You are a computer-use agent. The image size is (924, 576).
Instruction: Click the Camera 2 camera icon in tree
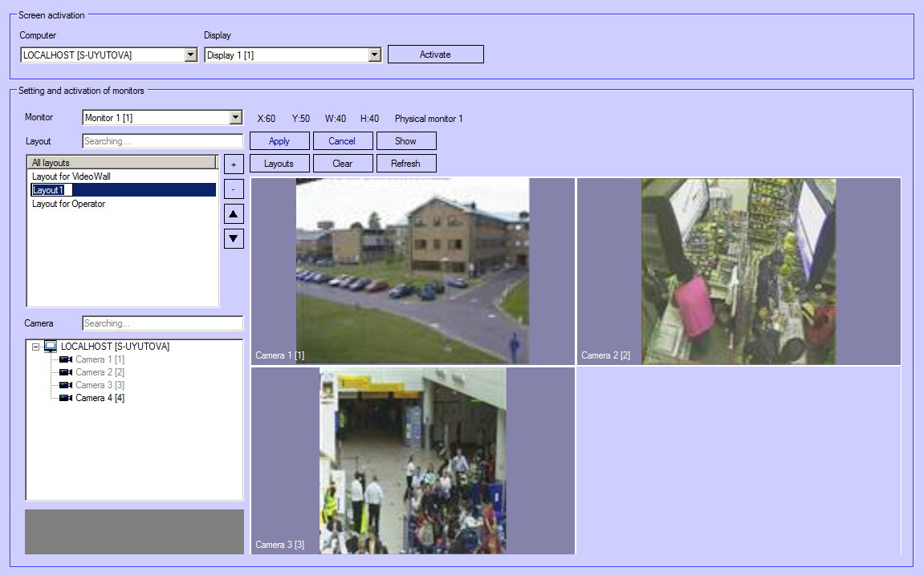tap(66, 372)
